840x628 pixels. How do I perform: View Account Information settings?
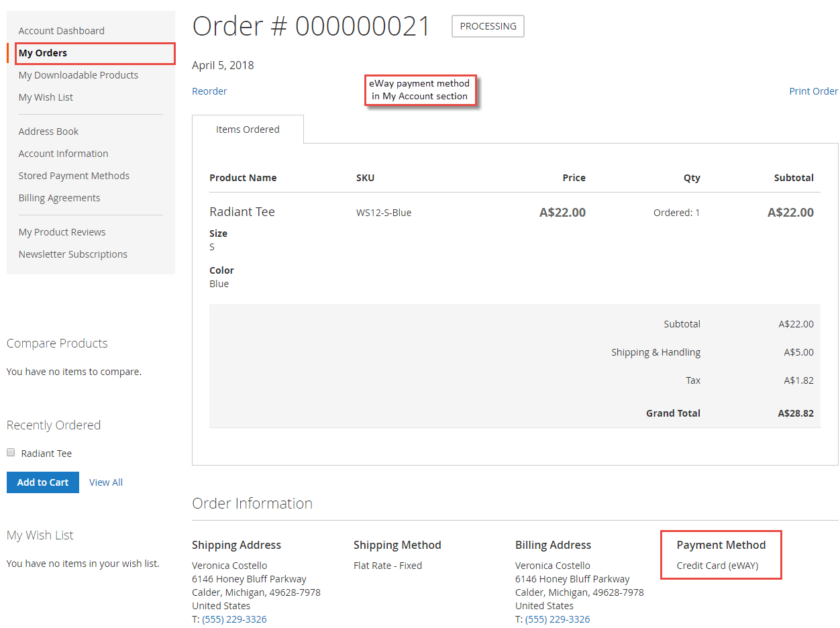[63, 153]
